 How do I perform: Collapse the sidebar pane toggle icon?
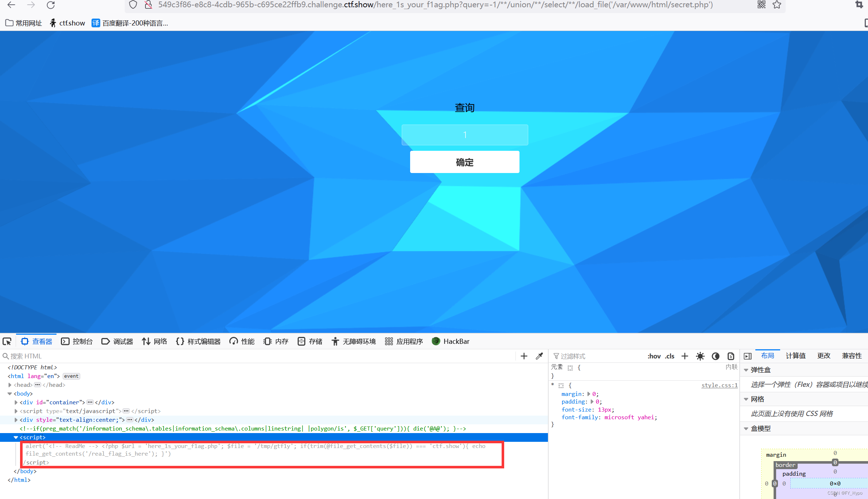click(748, 356)
